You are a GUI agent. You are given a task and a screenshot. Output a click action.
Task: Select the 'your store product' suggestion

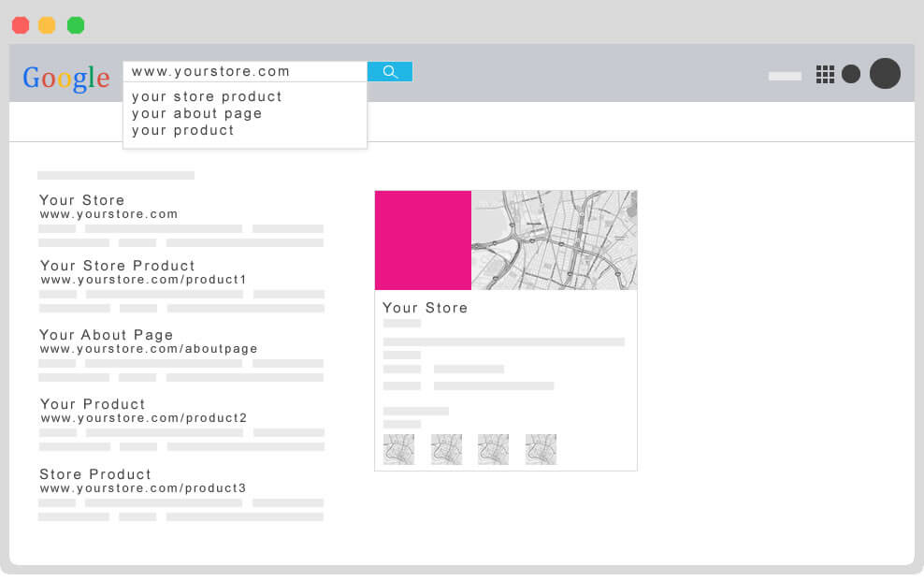click(206, 96)
